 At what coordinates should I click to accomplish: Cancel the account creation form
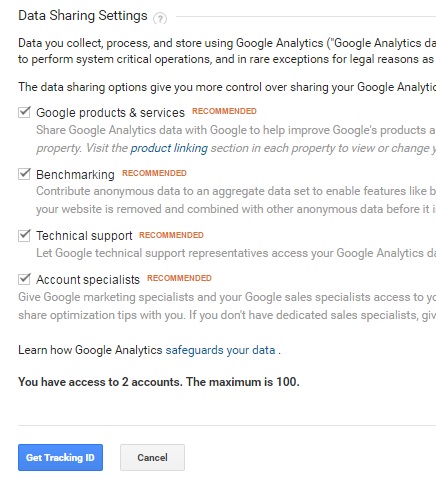pyautogui.click(x=152, y=457)
